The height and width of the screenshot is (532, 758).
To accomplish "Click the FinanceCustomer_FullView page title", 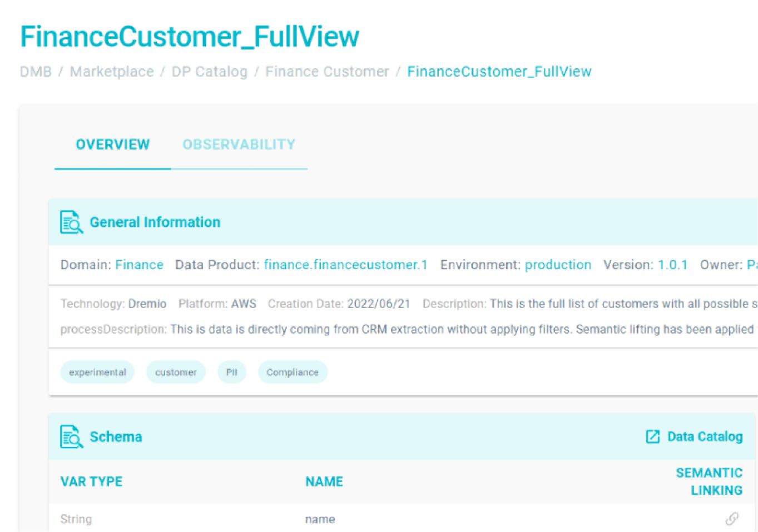I will click(x=190, y=37).
